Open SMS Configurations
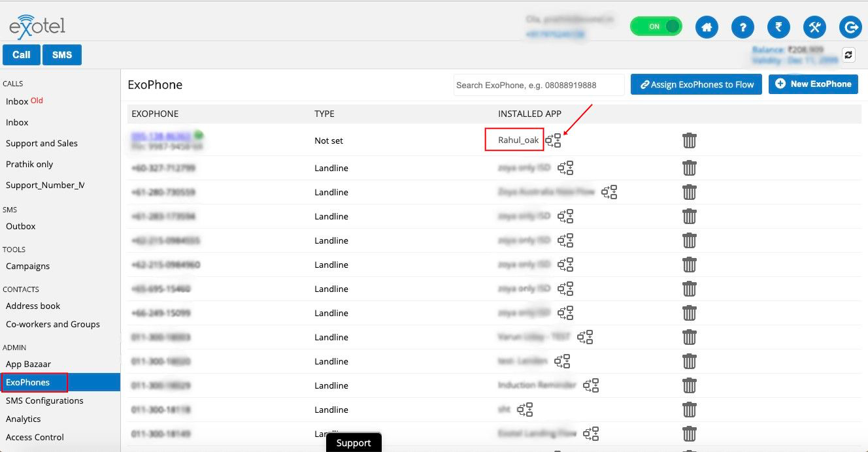This screenshot has height=452, width=868. [44, 400]
